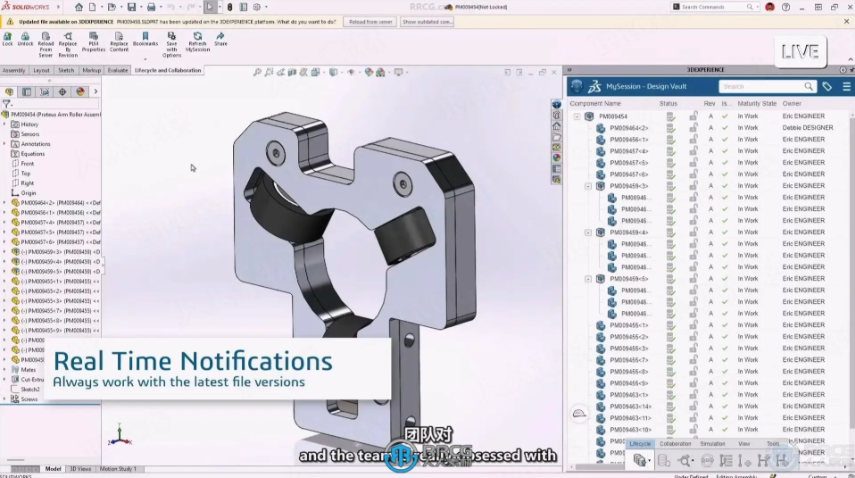
Task: Open ConfigurationManager tab icon
Action: (x=44, y=92)
